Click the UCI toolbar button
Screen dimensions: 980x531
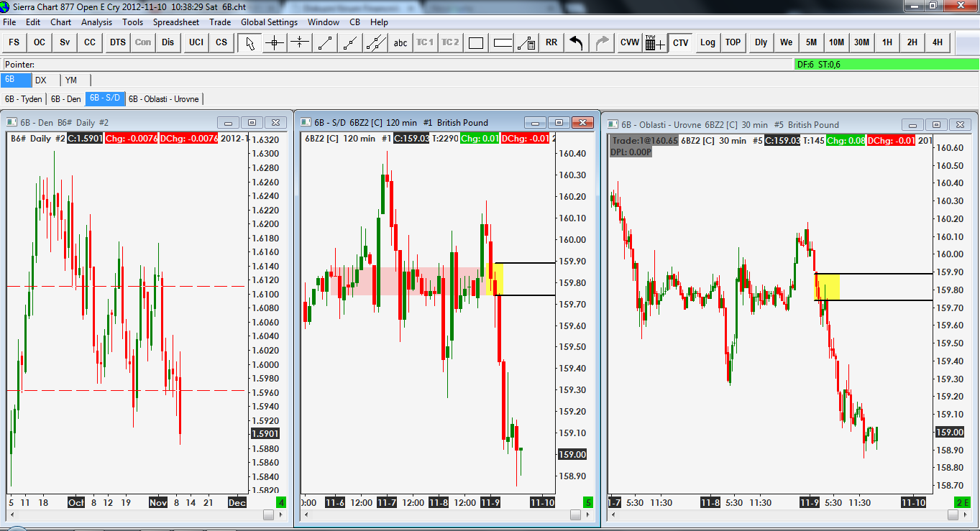(x=196, y=42)
